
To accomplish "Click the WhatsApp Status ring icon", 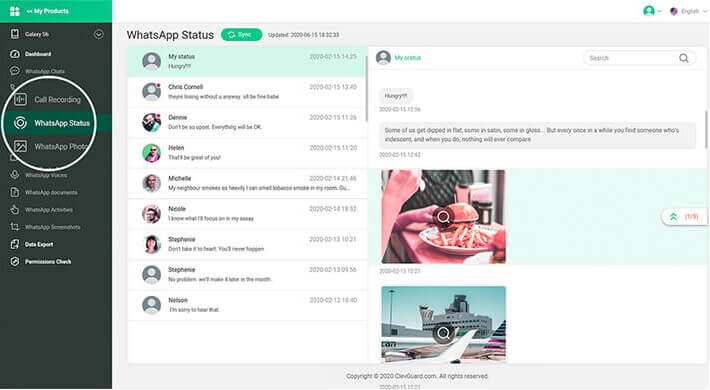I will (20, 123).
